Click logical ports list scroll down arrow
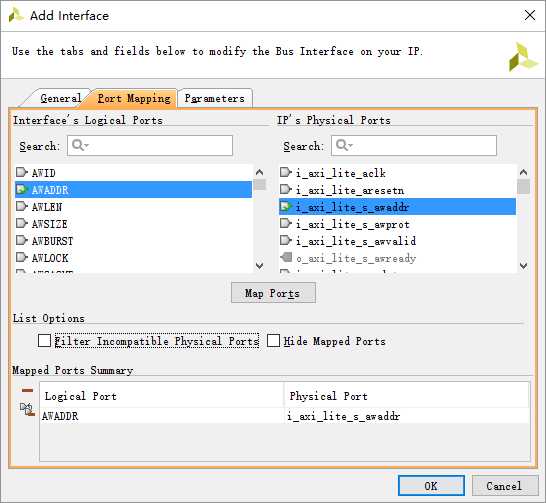546x503 pixels. (259, 266)
